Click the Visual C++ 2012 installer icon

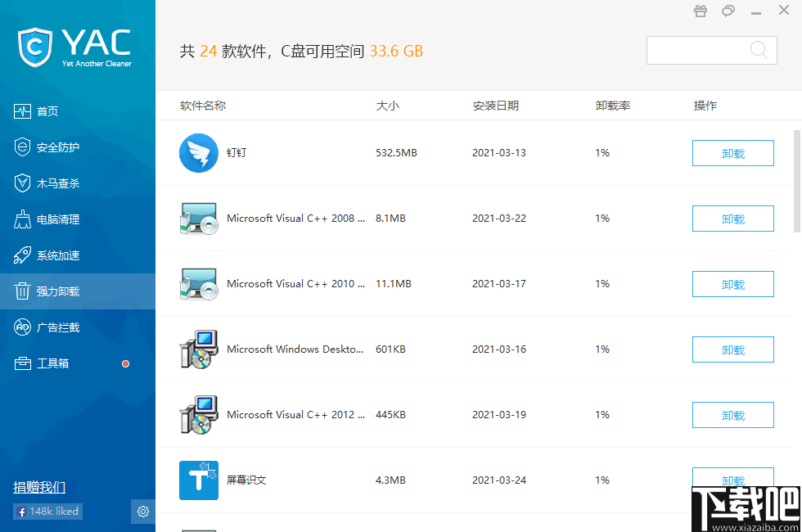[199, 415]
